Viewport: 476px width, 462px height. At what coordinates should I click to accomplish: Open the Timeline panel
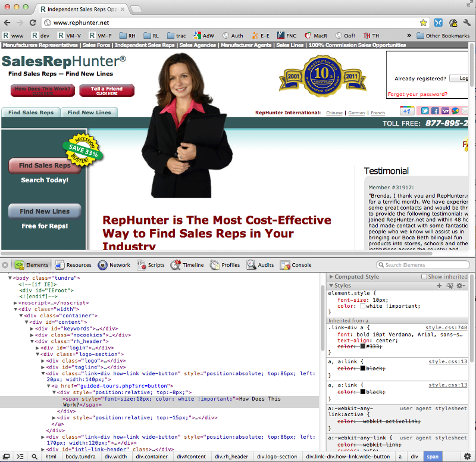coord(187,265)
